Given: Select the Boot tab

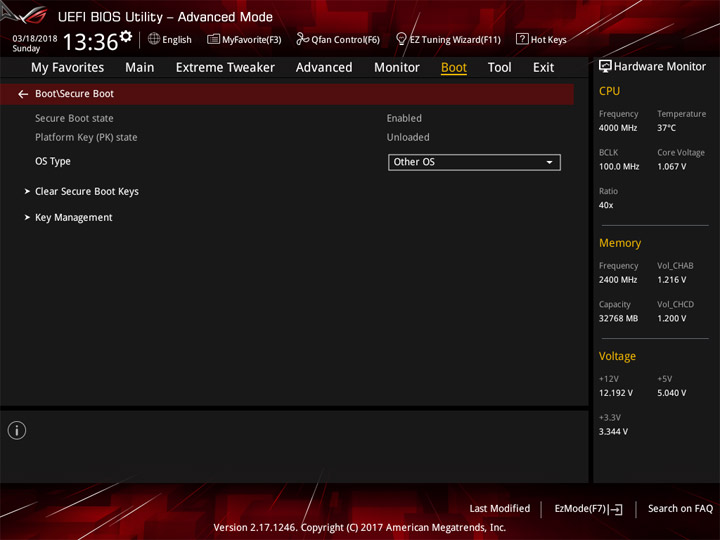Looking at the screenshot, I should pos(454,68).
